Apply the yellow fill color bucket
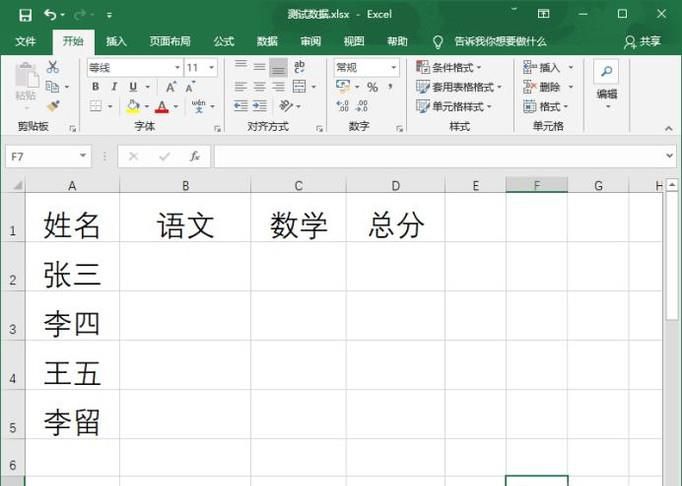682x486 pixels. [133, 106]
